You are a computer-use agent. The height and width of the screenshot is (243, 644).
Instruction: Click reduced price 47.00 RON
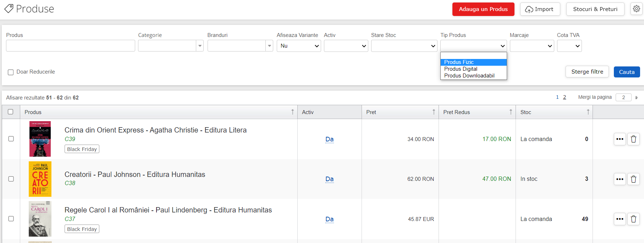(x=497, y=179)
